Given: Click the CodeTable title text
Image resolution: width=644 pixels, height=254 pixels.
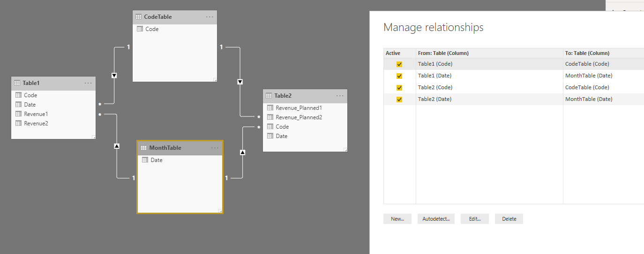Looking at the screenshot, I should tap(158, 17).
